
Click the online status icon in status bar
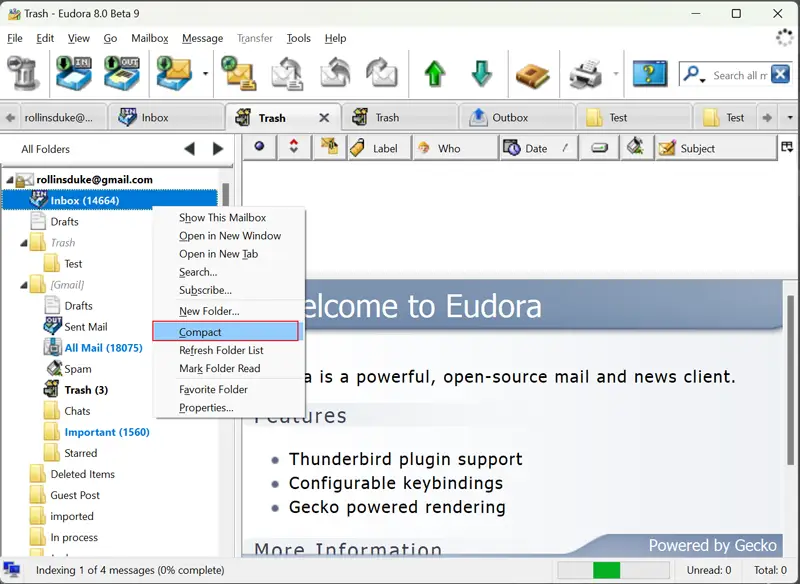point(11,570)
